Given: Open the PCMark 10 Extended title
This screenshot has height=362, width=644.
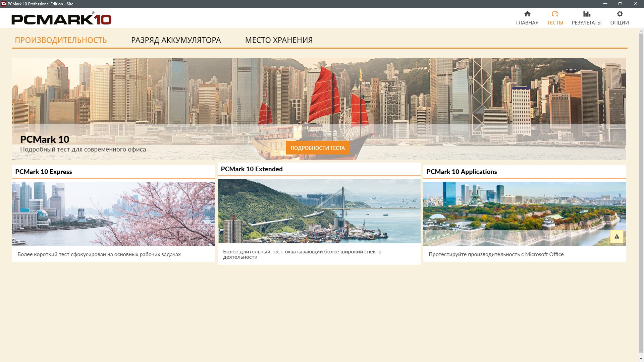Looking at the screenshot, I should (252, 169).
